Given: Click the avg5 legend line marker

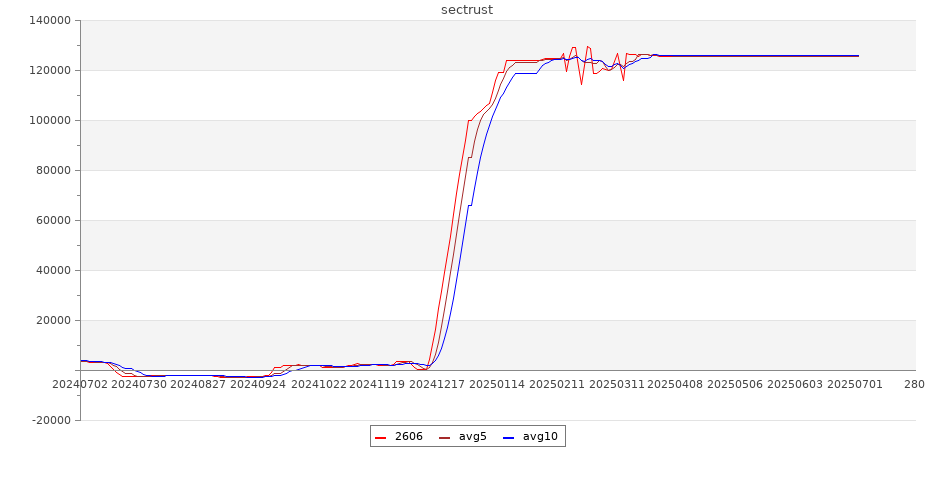Looking at the screenshot, I should point(445,437).
